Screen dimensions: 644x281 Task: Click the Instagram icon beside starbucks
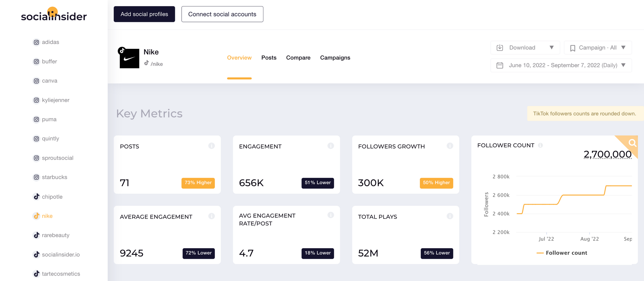pyautogui.click(x=36, y=177)
